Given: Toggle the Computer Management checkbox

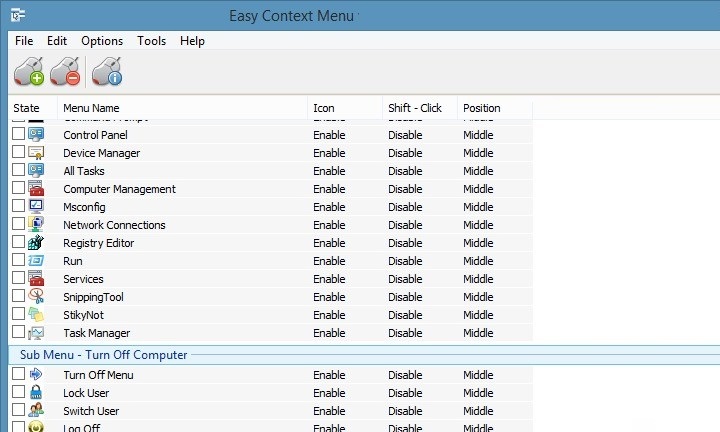Looking at the screenshot, I should pyautogui.click(x=18, y=187).
